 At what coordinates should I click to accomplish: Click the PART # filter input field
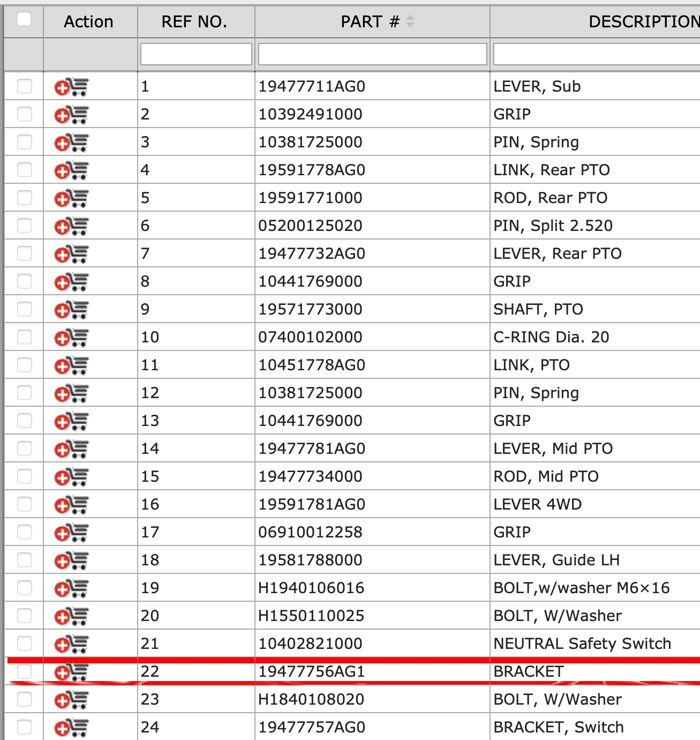pos(372,54)
